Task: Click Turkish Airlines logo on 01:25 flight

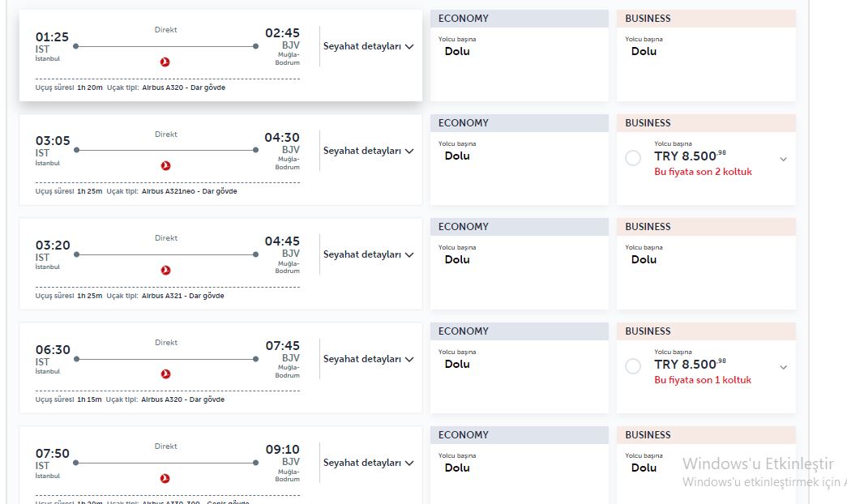Action: click(166, 62)
